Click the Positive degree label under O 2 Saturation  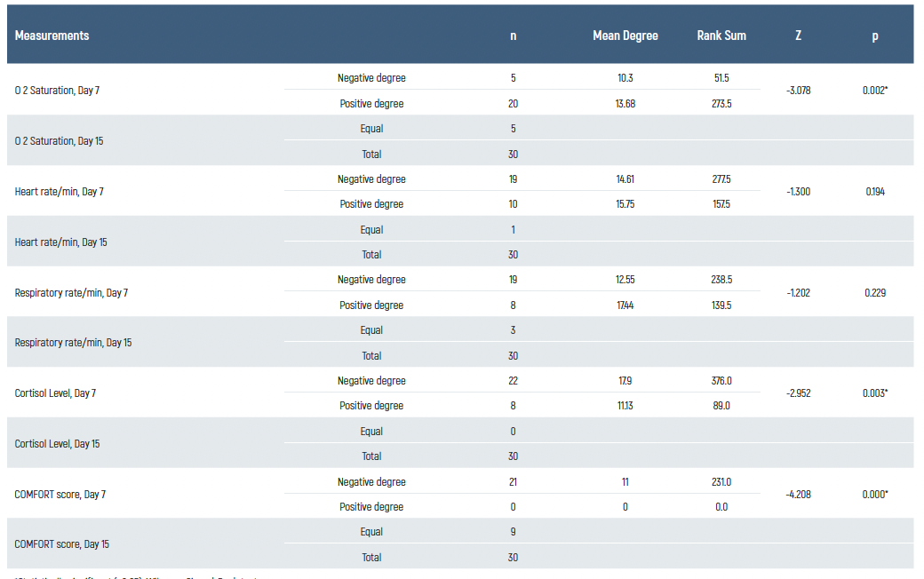[372, 103]
